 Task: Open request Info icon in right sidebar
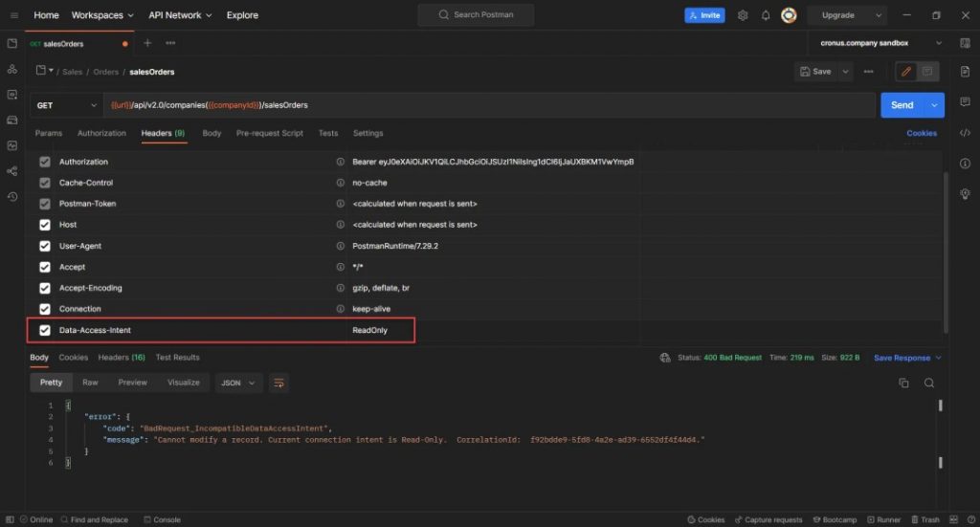pos(965,164)
